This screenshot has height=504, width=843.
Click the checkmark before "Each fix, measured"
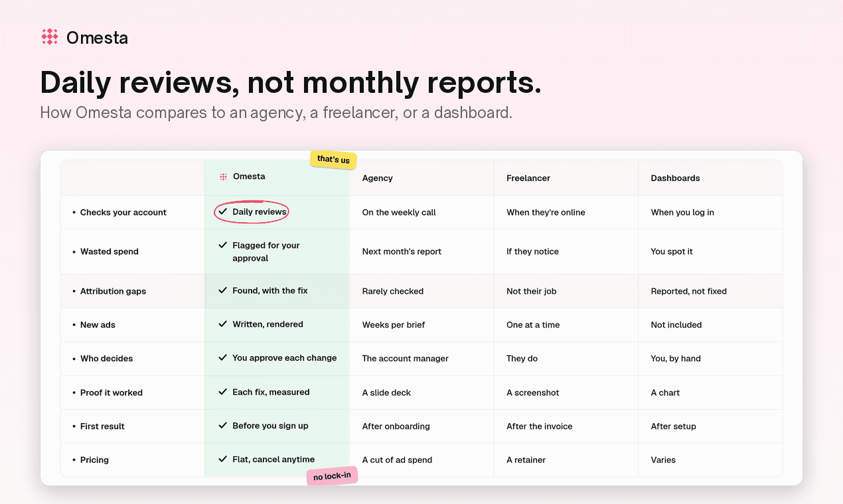(223, 392)
